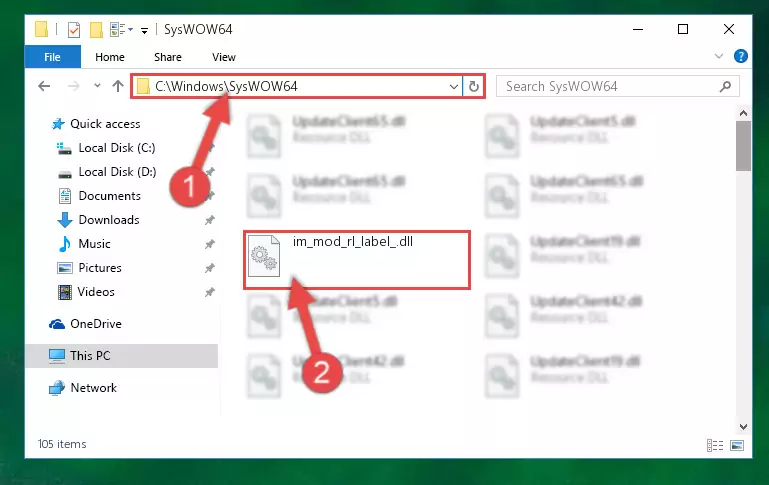Click the Downloads blue arrow icon
Viewport: 769px width, 485px height.
pos(65,220)
